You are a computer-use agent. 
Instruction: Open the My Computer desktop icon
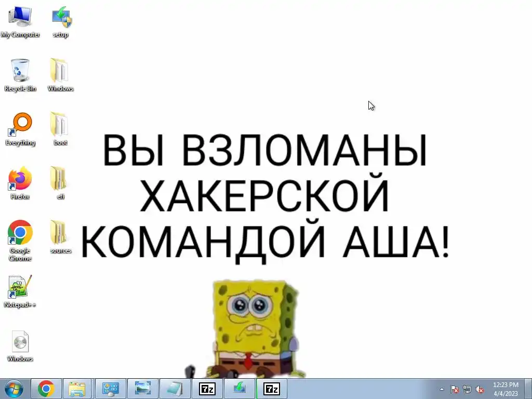pos(20,21)
